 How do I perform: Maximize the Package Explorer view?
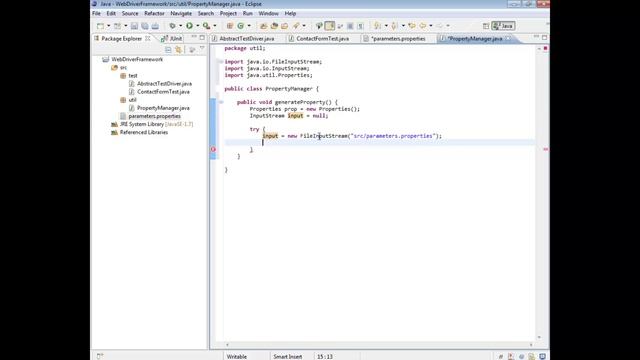pyautogui.click(x=202, y=37)
